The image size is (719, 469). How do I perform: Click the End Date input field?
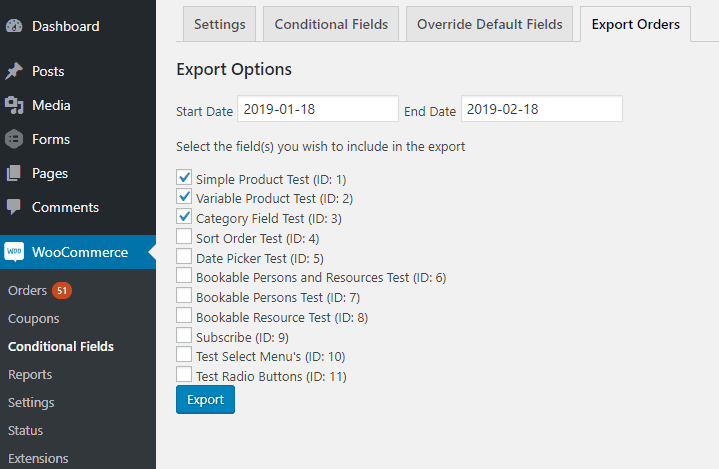(542, 109)
